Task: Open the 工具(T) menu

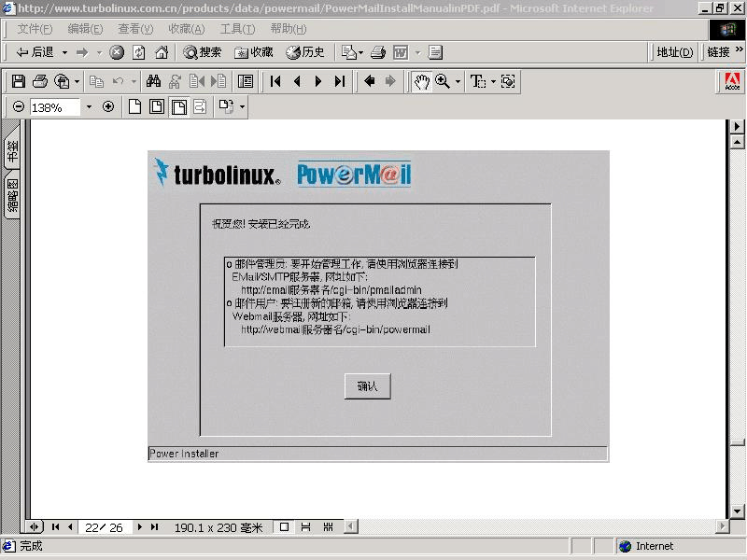Action: 237,29
